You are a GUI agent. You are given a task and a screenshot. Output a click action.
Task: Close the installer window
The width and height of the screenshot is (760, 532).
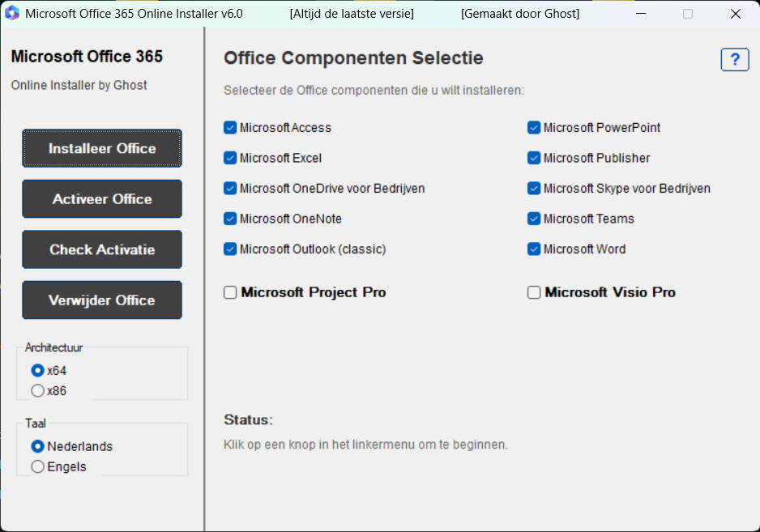735,14
